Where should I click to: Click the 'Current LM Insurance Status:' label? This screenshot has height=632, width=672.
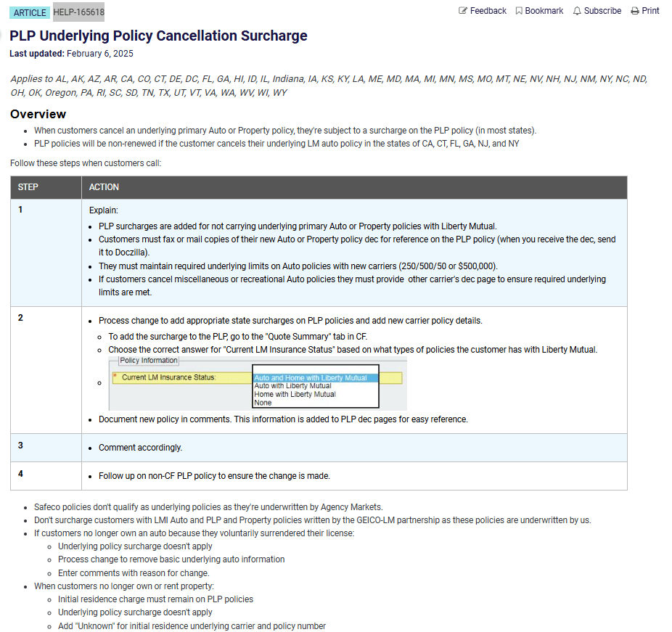point(169,377)
